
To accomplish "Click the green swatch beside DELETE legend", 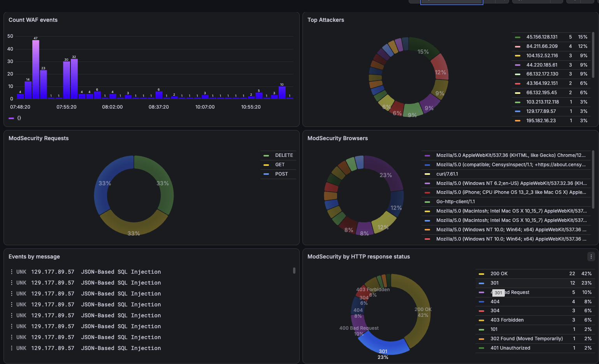I will (x=266, y=155).
